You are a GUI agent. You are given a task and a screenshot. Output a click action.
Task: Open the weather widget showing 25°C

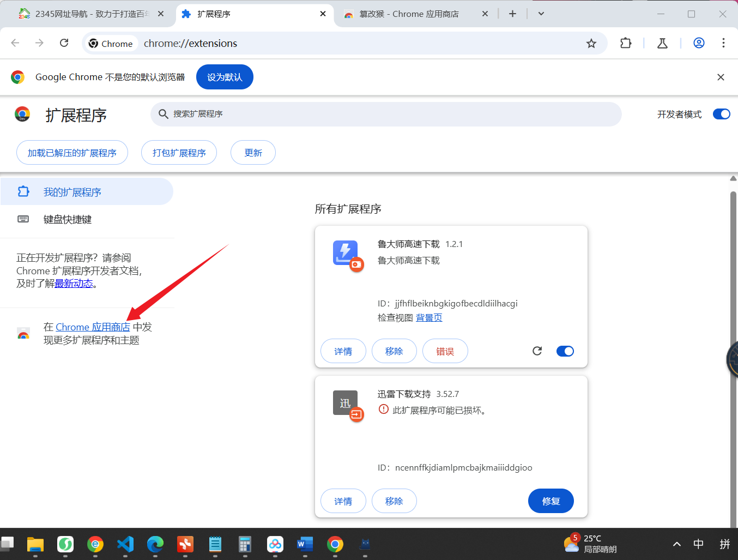590,544
